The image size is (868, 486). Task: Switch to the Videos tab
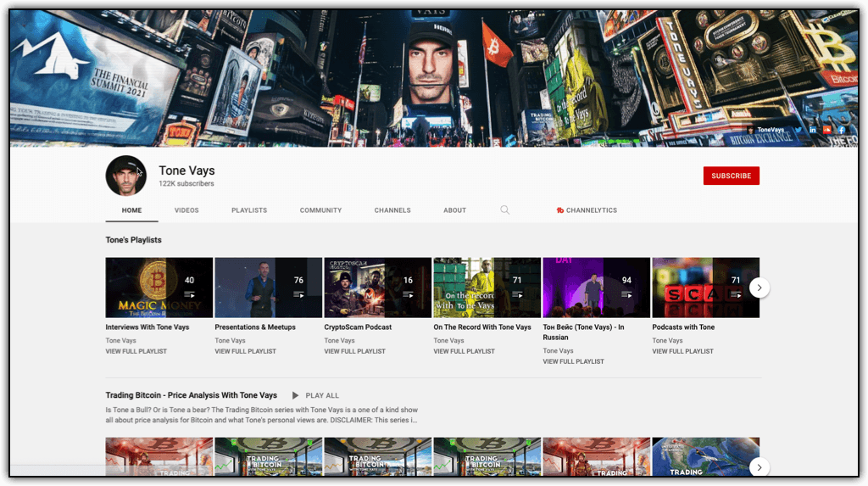(186, 210)
